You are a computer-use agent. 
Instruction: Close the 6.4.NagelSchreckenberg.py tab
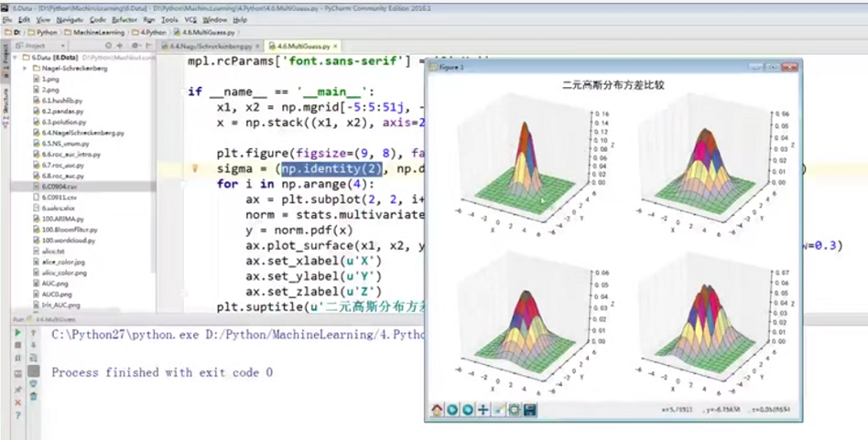(x=257, y=47)
